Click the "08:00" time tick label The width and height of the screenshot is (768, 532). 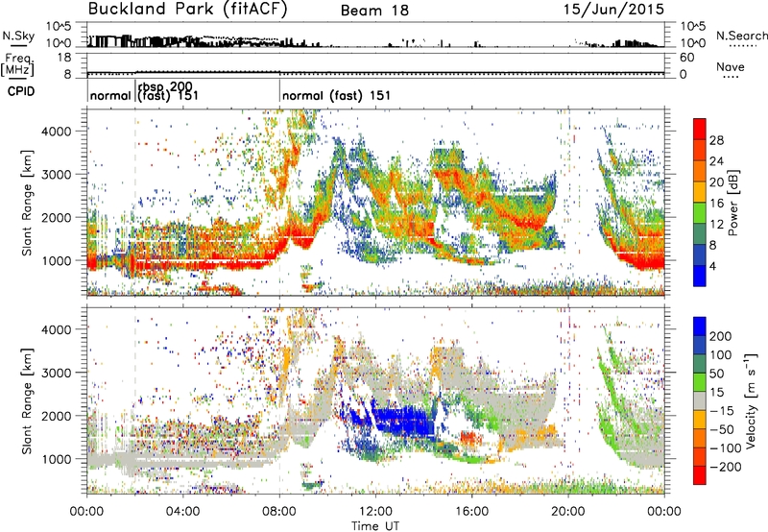click(279, 512)
